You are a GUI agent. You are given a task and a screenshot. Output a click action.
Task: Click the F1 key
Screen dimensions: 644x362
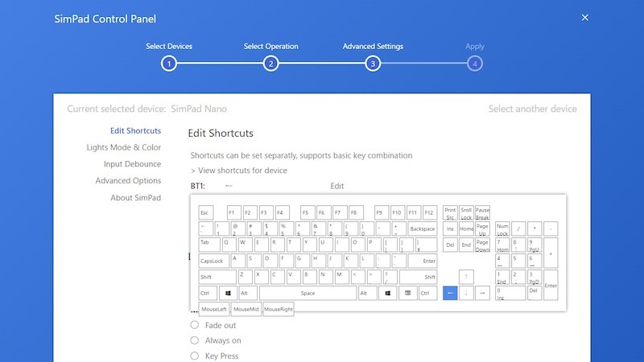click(x=233, y=212)
